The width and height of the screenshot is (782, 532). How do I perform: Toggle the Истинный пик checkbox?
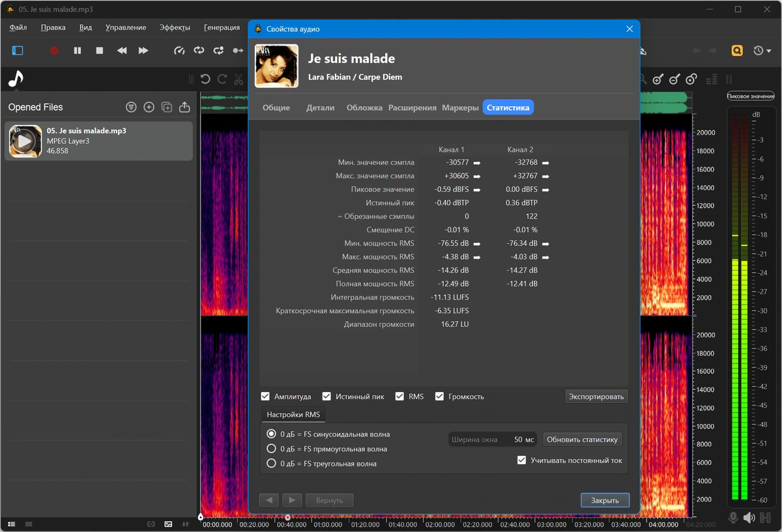[326, 396]
